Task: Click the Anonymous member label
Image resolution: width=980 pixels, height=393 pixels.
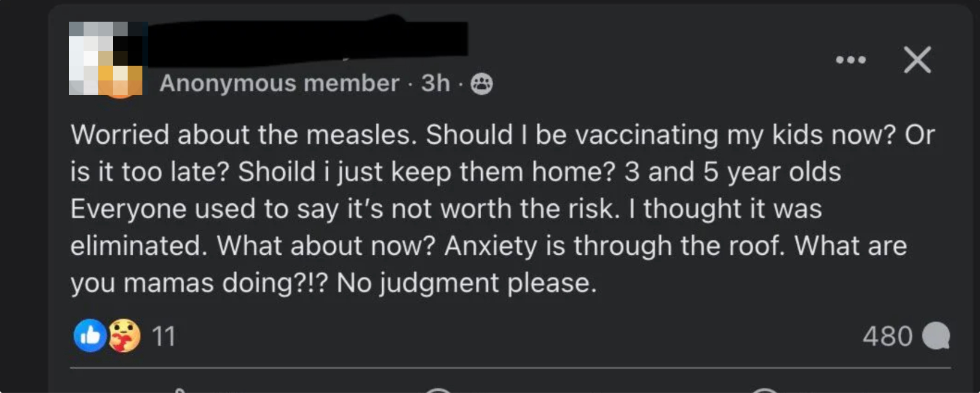Action: [x=279, y=83]
